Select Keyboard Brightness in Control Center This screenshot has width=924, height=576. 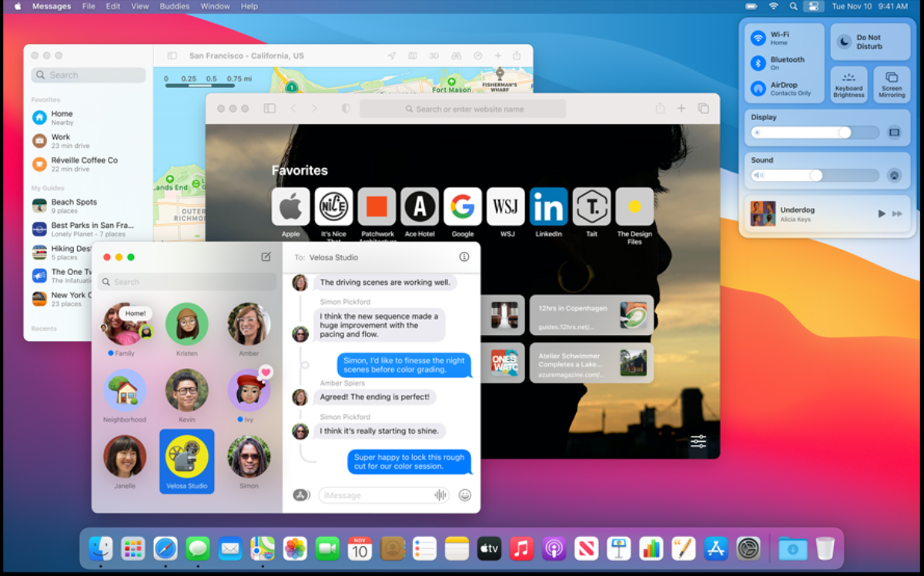[x=849, y=84]
